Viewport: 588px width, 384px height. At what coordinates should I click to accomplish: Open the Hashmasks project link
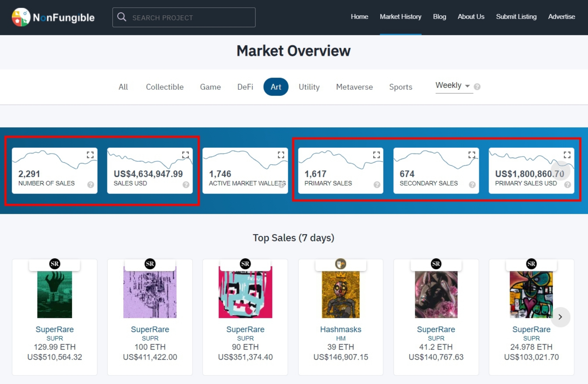(x=341, y=329)
